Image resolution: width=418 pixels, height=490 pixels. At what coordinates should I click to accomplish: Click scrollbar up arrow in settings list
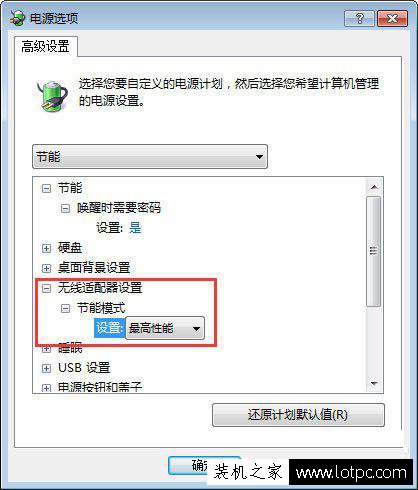pos(374,187)
